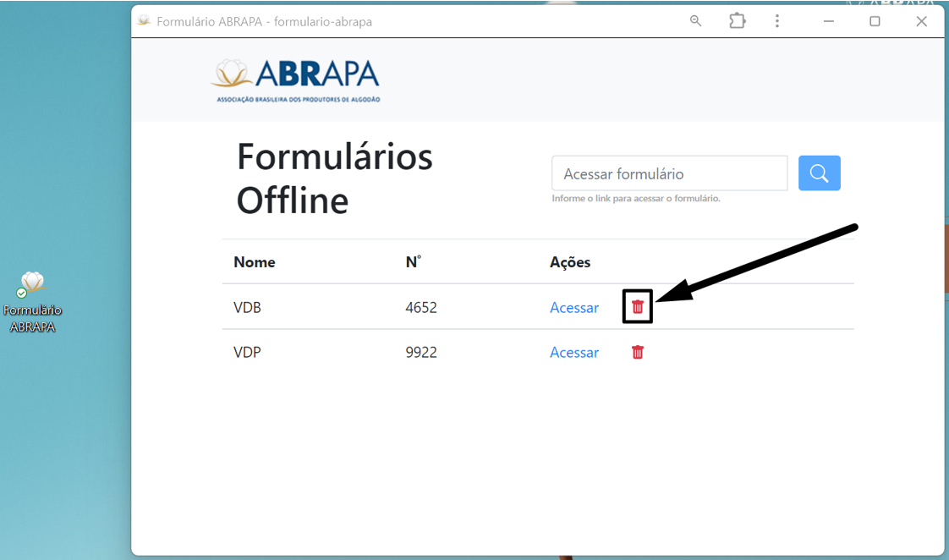Open the extensions puzzle icon
This screenshot has height=560, width=949.
point(737,21)
